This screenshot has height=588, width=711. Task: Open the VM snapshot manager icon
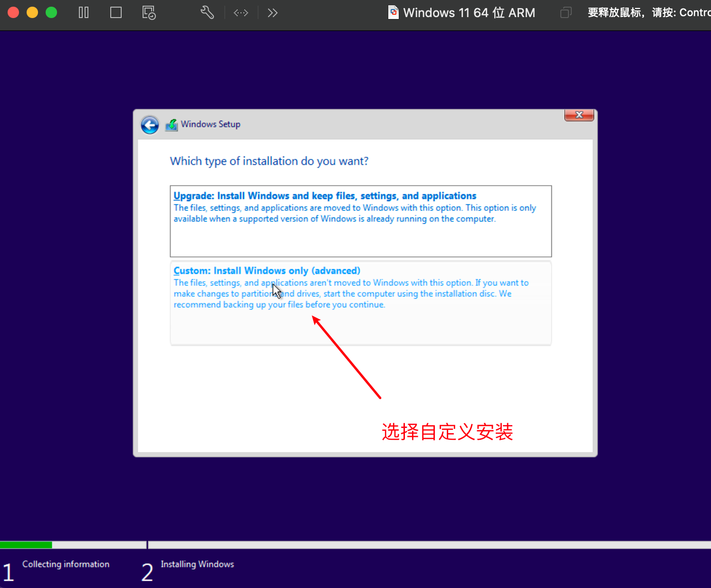point(149,12)
